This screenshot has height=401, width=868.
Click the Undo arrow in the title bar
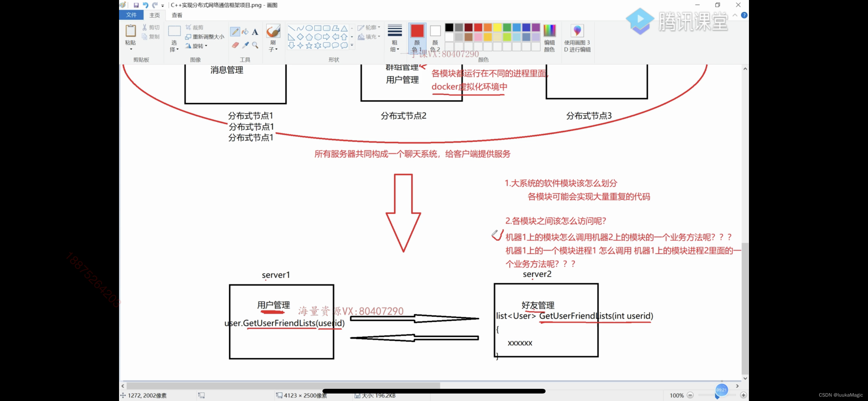pos(146,5)
